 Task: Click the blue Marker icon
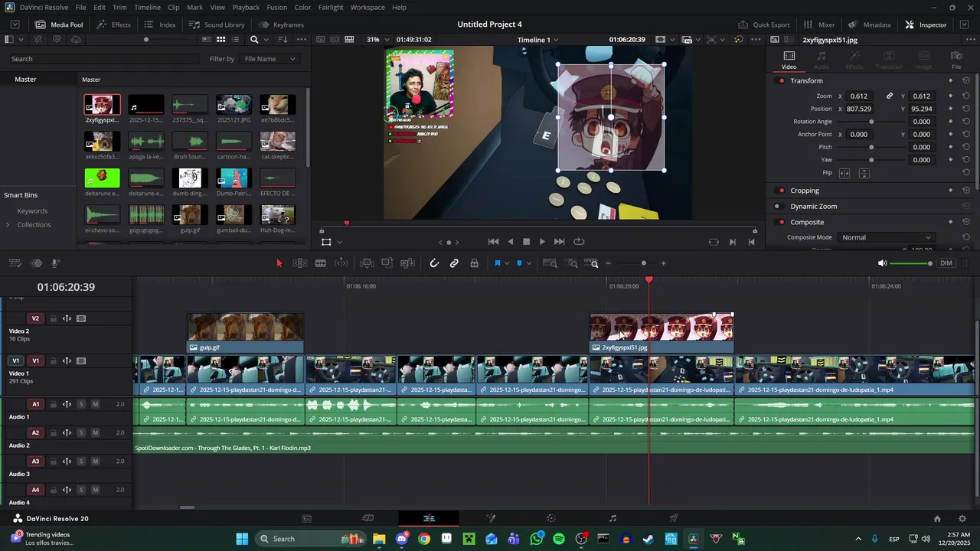519,263
